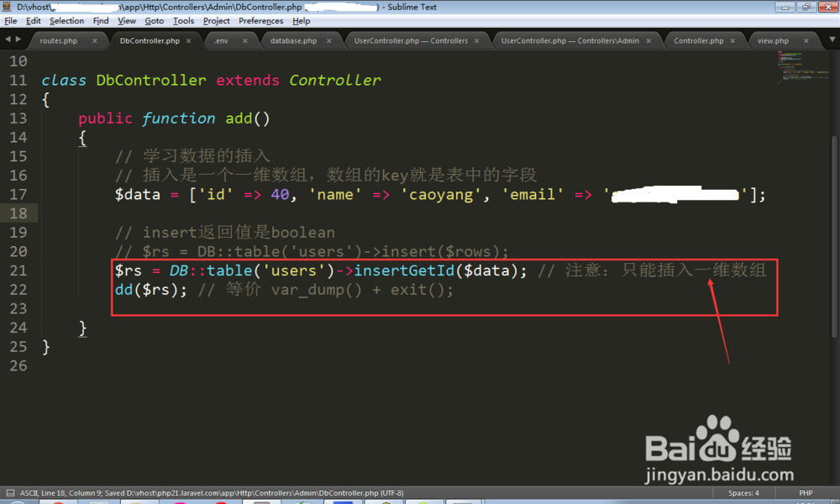This screenshot has height=504, width=840.
Task: Click the number 40 in $data
Action: (280, 194)
